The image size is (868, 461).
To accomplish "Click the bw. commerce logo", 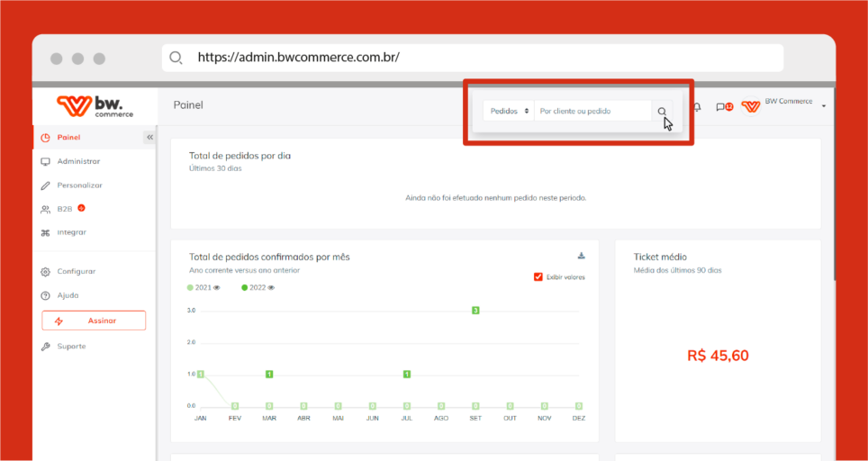I will tap(95, 105).
